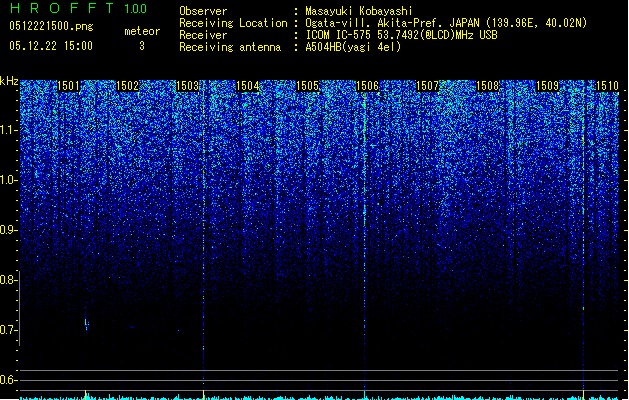
Task: Click antenna text A504HB(yagi 4el)
Action: click(353, 47)
